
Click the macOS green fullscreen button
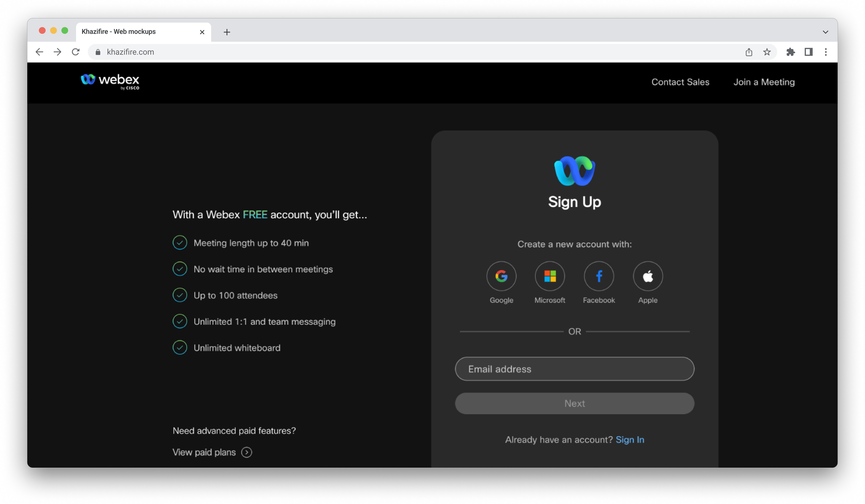coord(65,30)
